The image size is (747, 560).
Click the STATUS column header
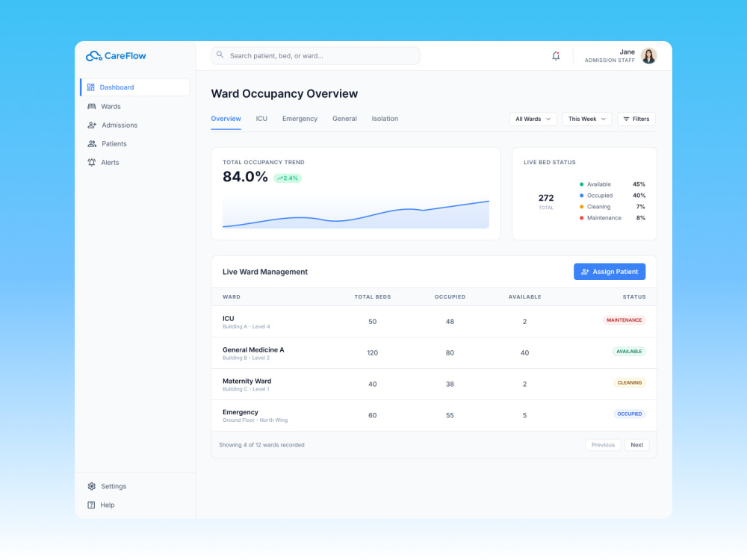pyautogui.click(x=634, y=296)
